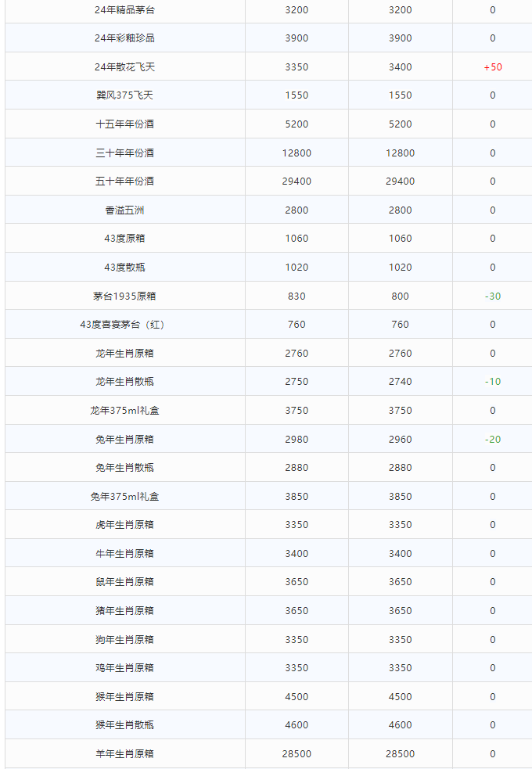Select the first 1020 price for 43度散瓶
This screenshot has height=769, width=532.
[x=297, y=268]
